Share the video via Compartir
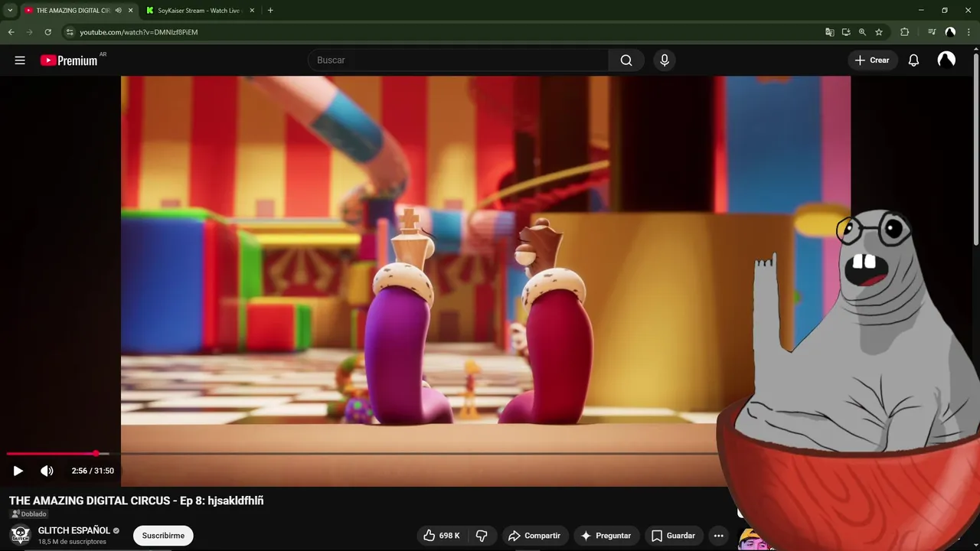The height and width of the screenshot is (551, 980). click(534, 536)
